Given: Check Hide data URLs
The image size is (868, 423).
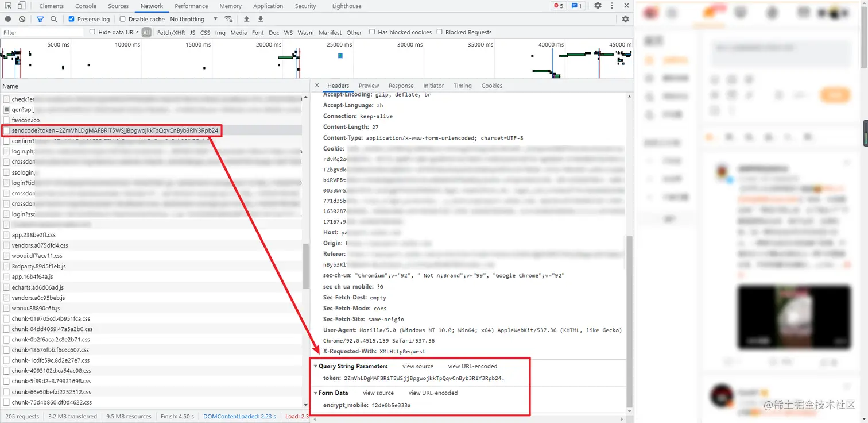Looking at the screenshot, I should pos(92,32).
